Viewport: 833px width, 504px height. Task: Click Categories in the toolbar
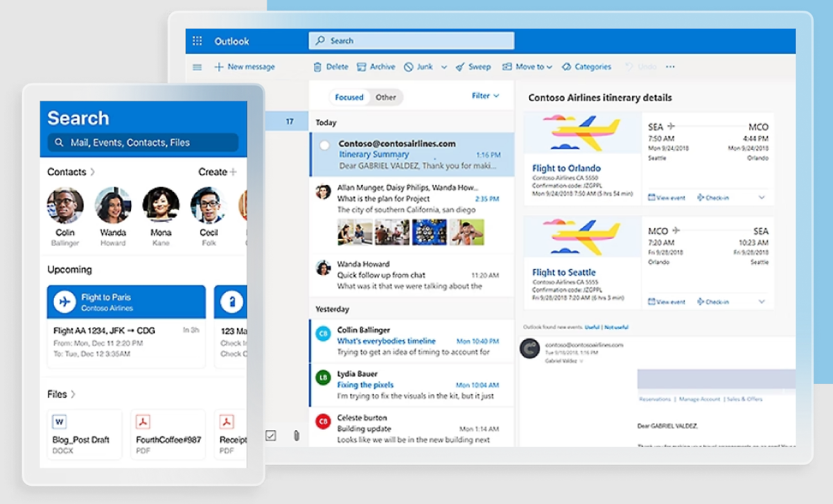(x=586, y=67)
